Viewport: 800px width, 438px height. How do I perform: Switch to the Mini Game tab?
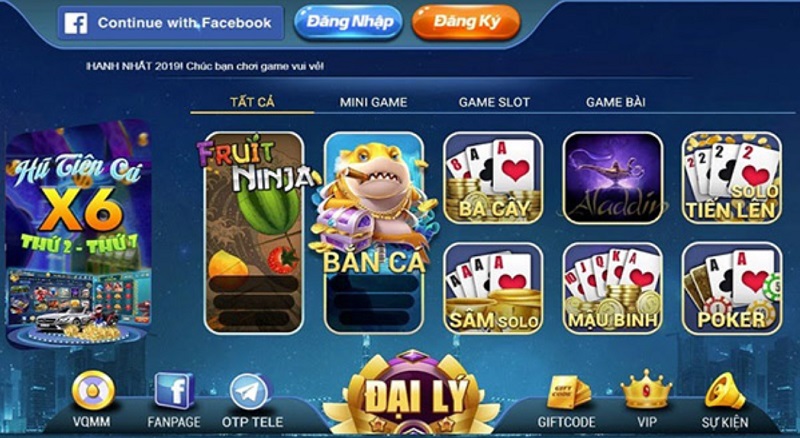point(373,102)
